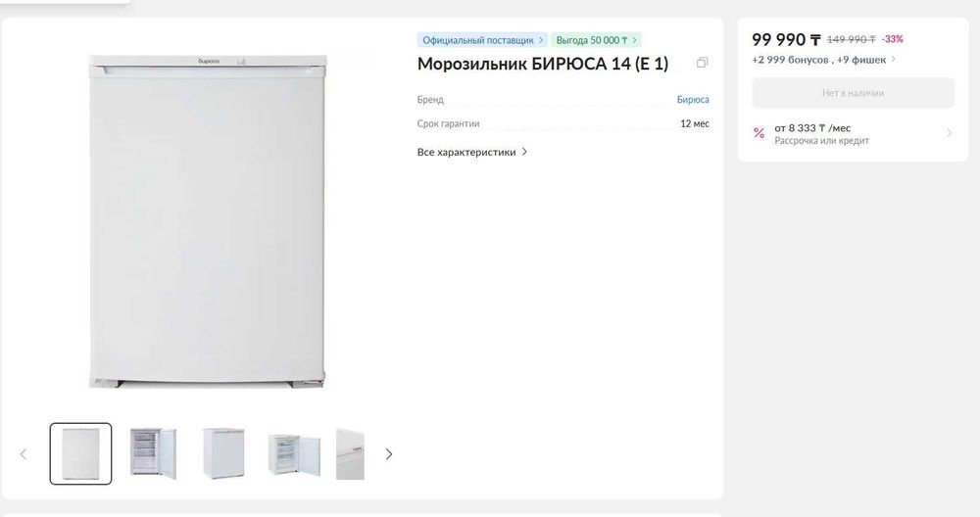Select the partially visible fifth thumbnail
980x517 pixels.
(350, 454)
